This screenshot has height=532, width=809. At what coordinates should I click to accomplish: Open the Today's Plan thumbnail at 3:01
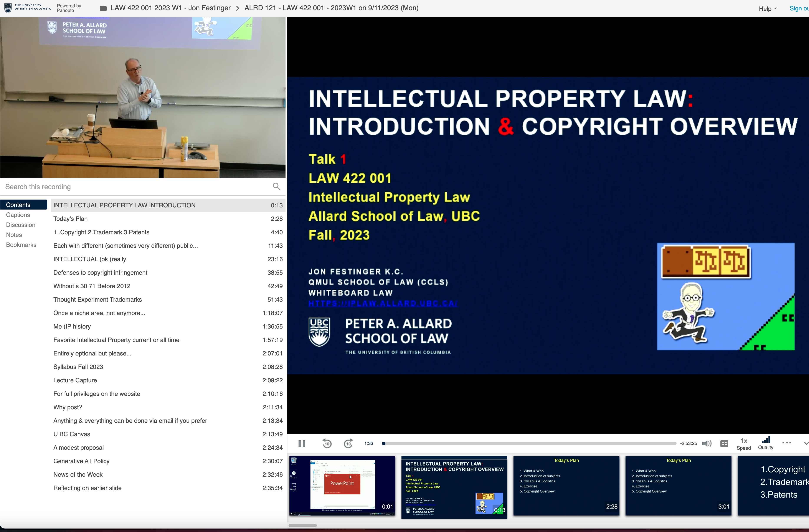679,486
